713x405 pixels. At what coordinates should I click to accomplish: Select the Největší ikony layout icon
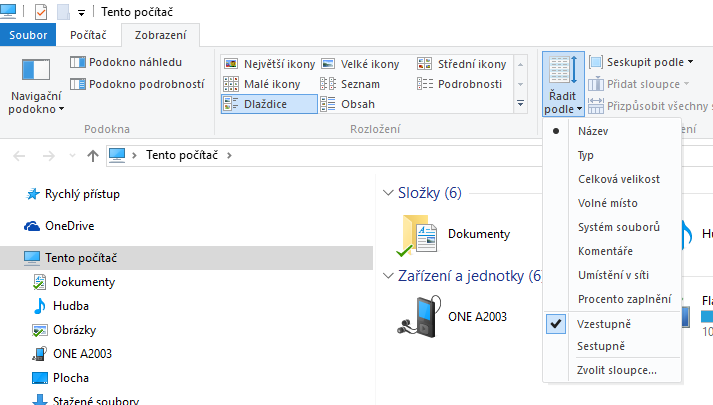click(x=230, y=64)
